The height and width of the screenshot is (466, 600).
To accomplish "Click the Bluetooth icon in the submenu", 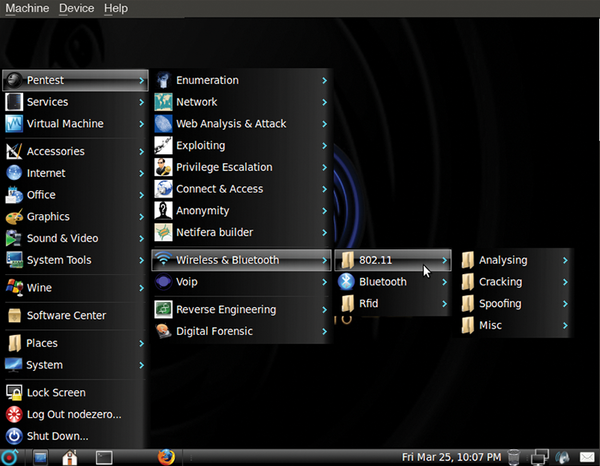I will point(346,282).
